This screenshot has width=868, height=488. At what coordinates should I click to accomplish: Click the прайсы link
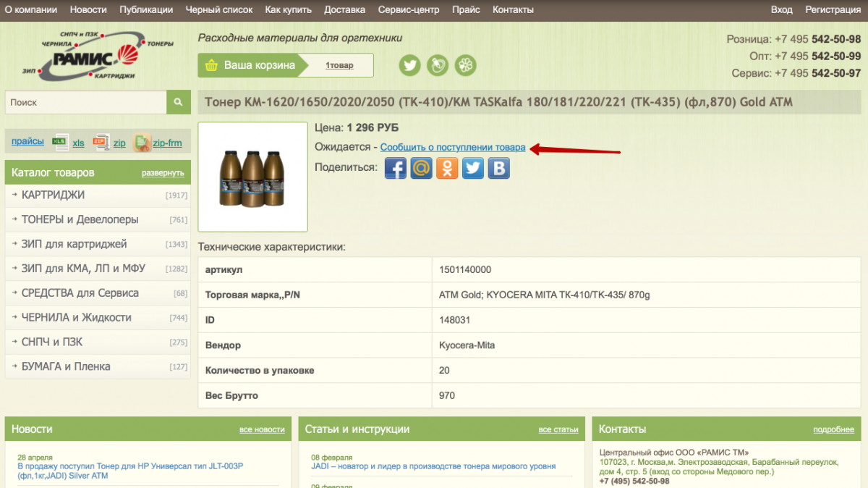point(27,141)
